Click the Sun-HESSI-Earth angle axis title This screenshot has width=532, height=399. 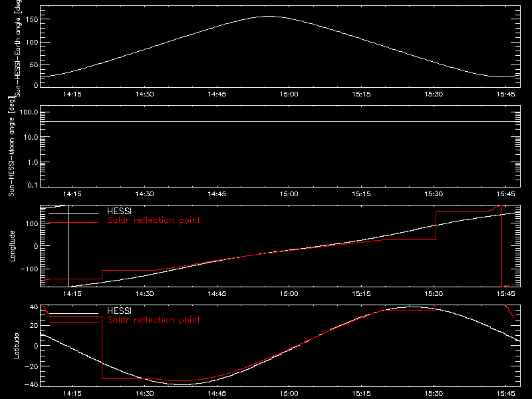[18, 49]
